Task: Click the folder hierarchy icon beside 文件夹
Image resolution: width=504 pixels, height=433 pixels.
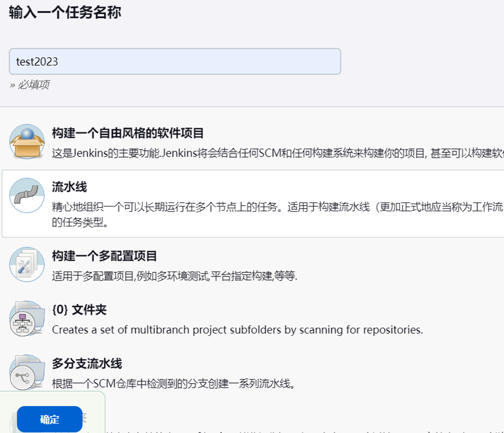Action: point(24,318)
